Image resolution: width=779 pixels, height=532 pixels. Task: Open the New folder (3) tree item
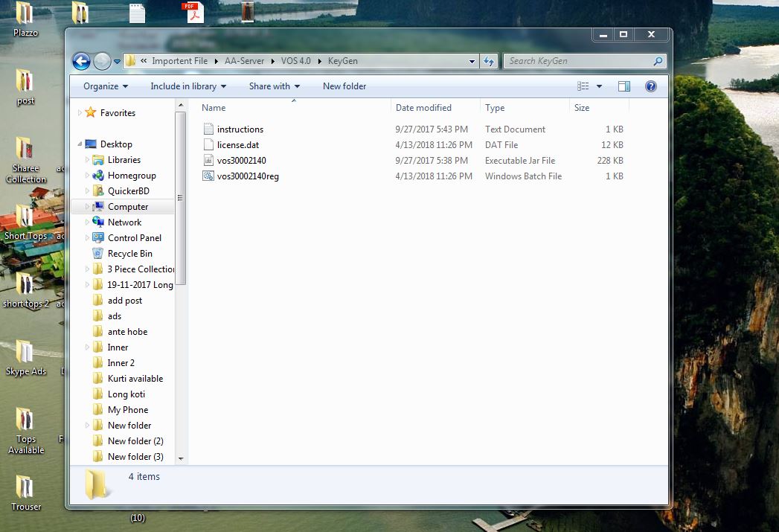click(x=135, y=457)
